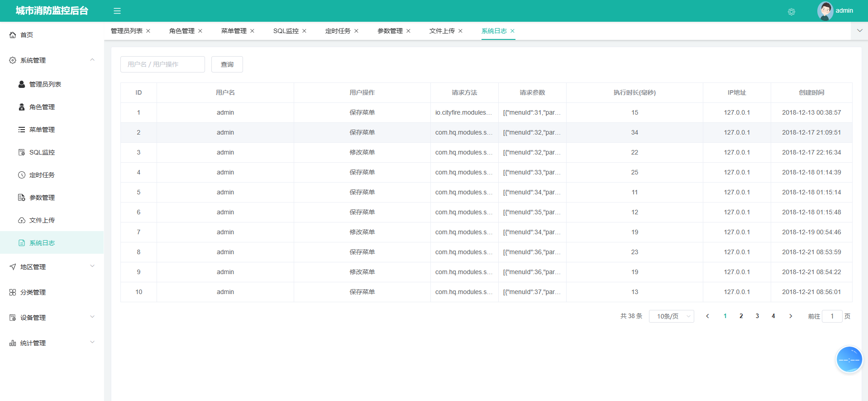Open 角色管理 in the sidebar menu
This screenshot has height=401, width=868.
42,107
